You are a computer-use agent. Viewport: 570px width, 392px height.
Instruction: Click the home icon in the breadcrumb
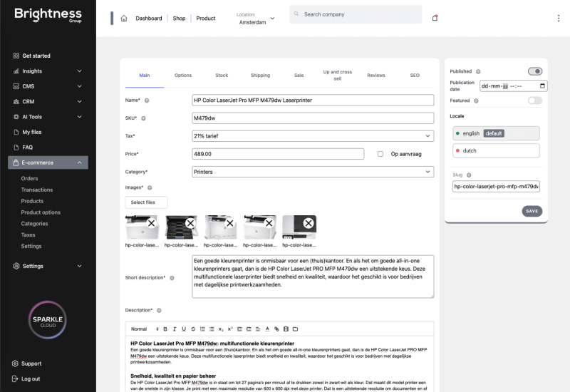[124, 19]
